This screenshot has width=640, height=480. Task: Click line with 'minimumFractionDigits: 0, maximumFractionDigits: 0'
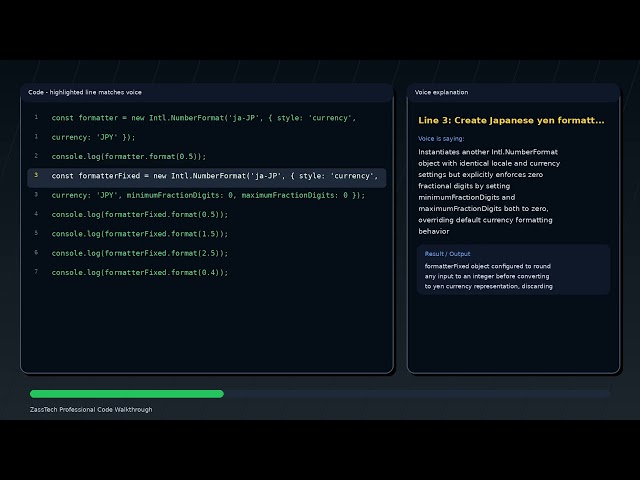click(x=208, y=195)
